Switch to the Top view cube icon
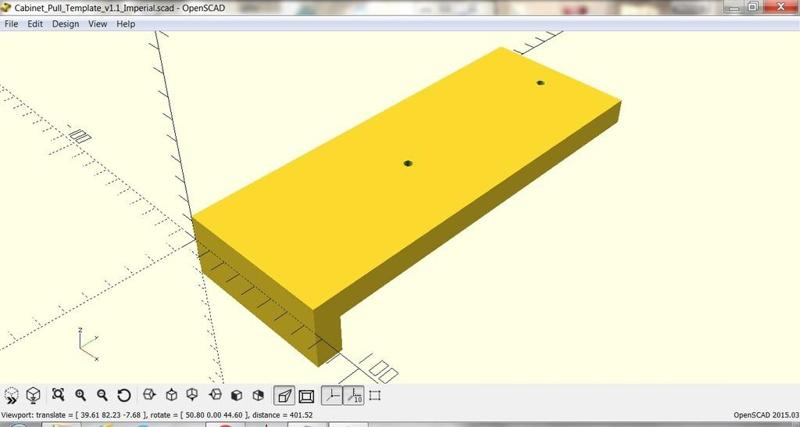 coord(171,395)
